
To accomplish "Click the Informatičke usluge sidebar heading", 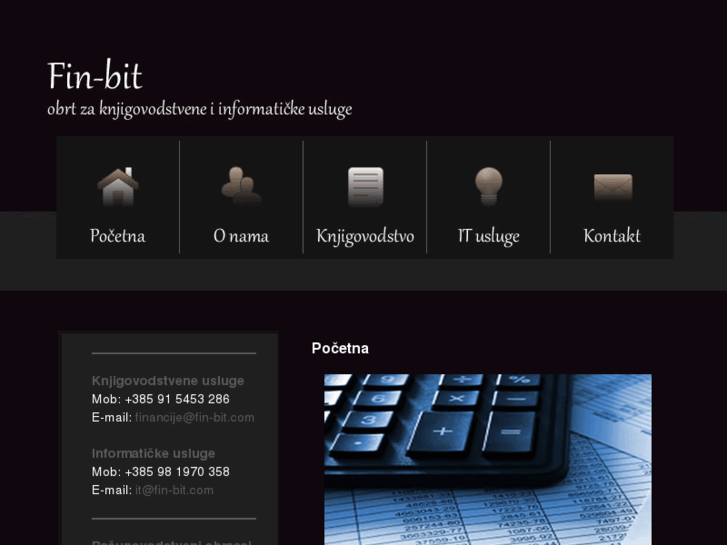I will tap(153, 454).
